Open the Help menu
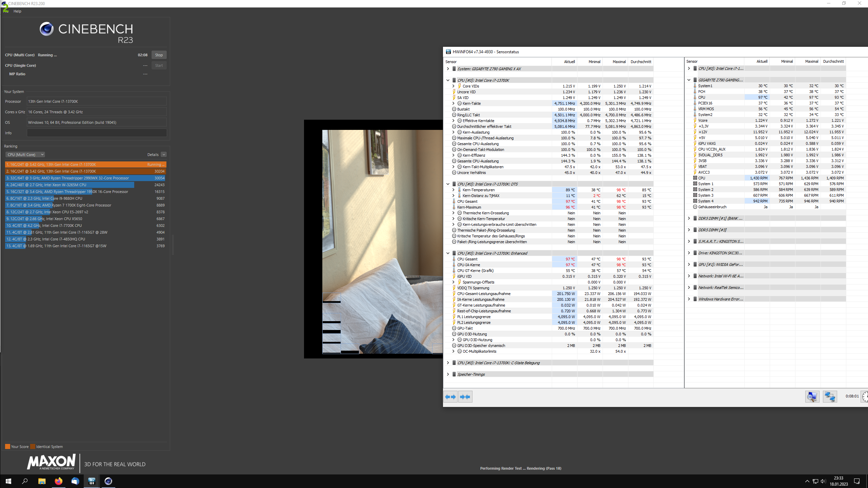868x488 pixels. click(x=17, y=11)
